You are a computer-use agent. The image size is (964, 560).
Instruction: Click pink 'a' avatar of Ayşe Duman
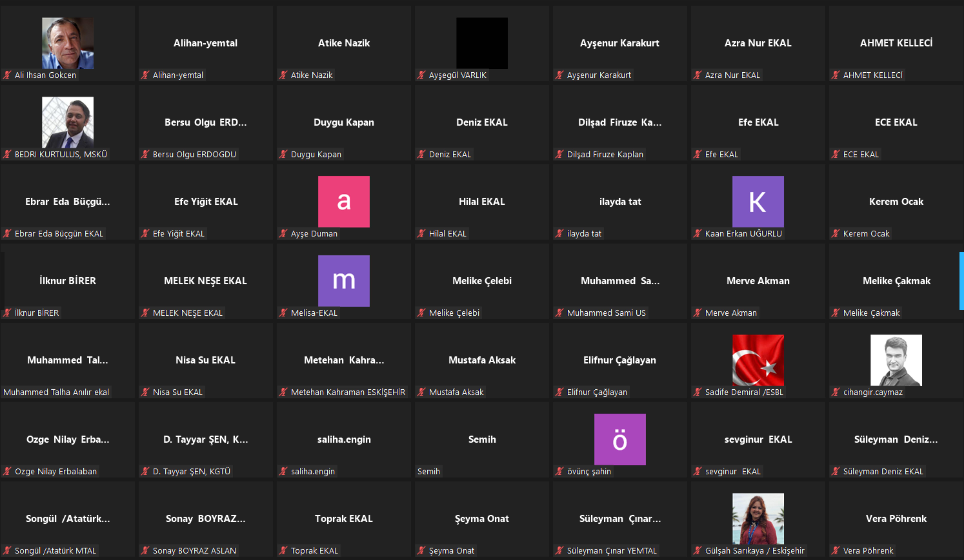point(343,201)
